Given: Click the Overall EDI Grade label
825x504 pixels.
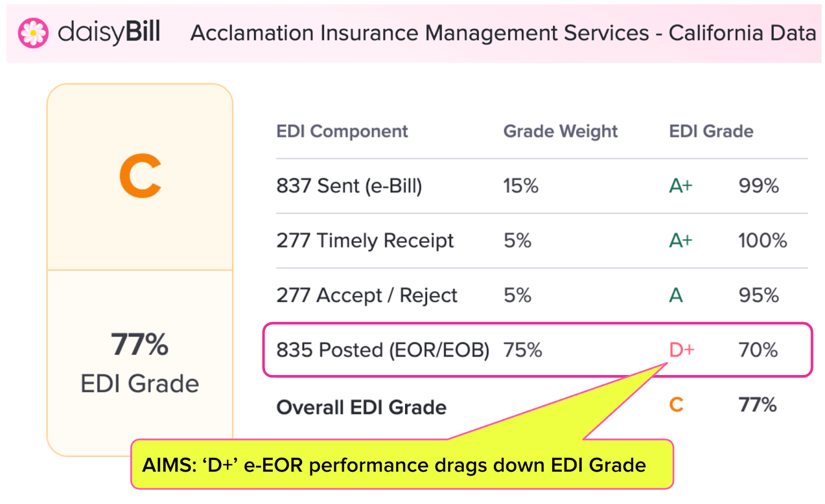Looking at the screenshot, I should pos(361,407).
